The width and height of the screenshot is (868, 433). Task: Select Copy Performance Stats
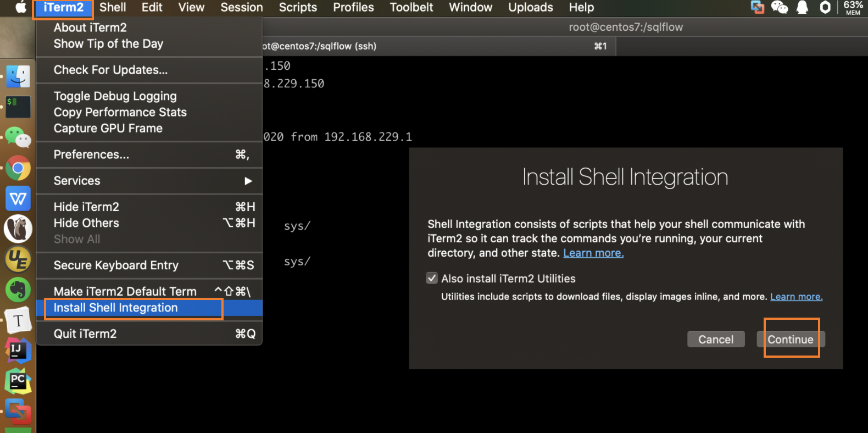(149, 112)
